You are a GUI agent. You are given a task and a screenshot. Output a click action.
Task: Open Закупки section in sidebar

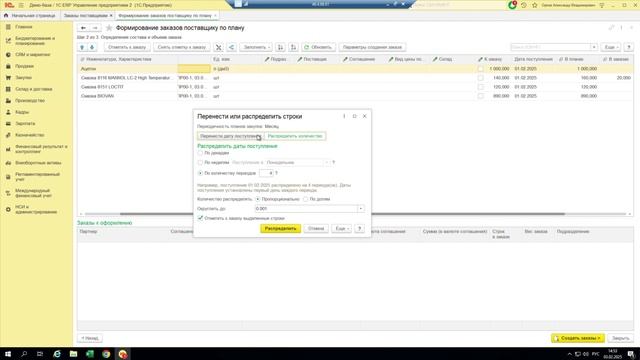[x=23, y=78]
